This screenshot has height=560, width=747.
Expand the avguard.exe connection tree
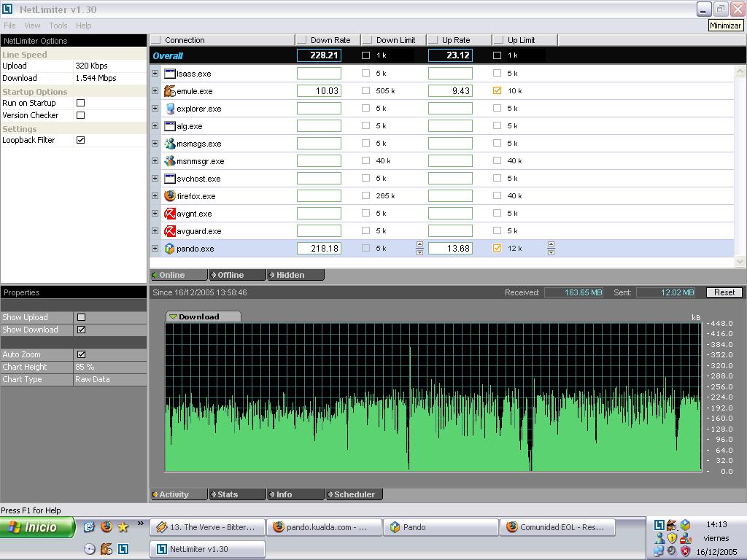coord(155,231)
